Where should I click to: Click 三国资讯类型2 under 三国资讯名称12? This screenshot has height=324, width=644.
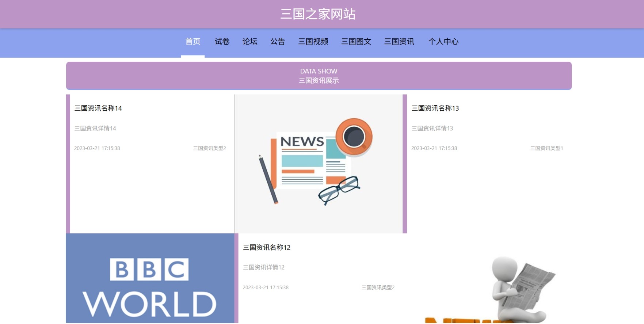click(x=378, y=287)
